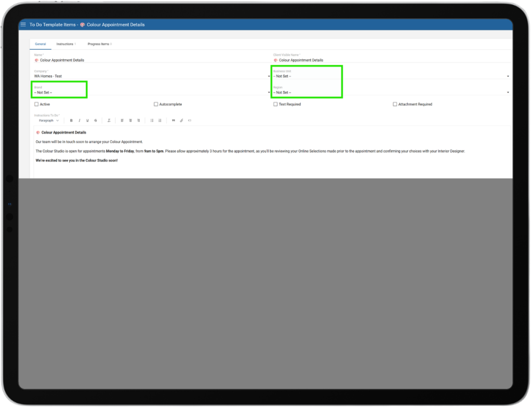The image size is (532, 408).
Task: Expand the Region dropdown
Action: 390,92
